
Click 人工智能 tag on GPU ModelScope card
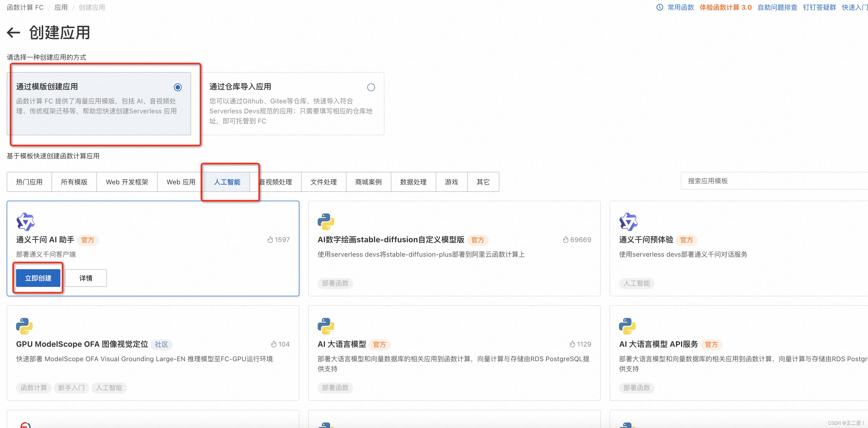pos(109,388)
